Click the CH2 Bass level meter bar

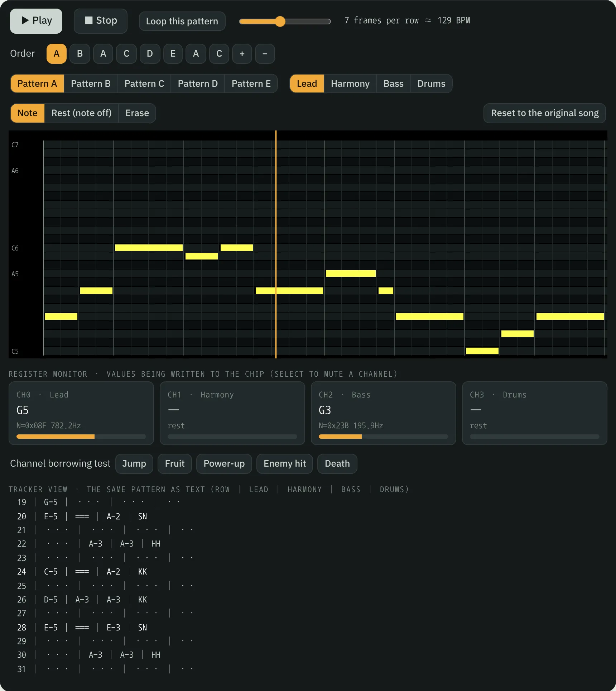coord(384,437)
